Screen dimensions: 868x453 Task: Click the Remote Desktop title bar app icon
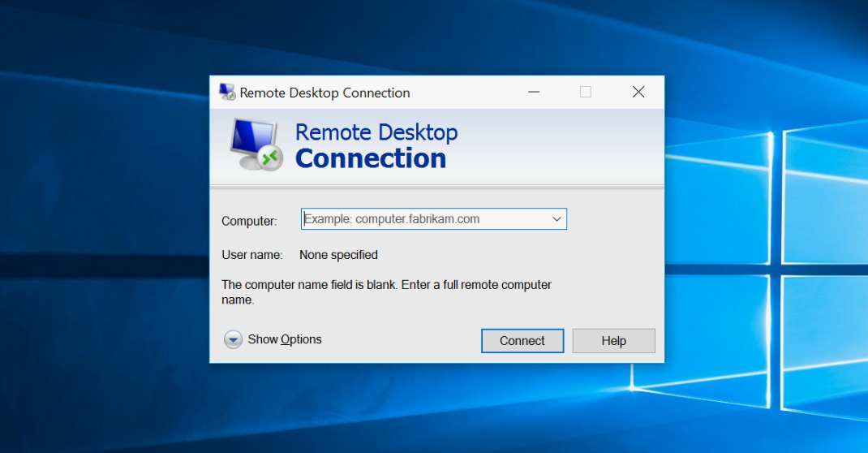[227, 92]
